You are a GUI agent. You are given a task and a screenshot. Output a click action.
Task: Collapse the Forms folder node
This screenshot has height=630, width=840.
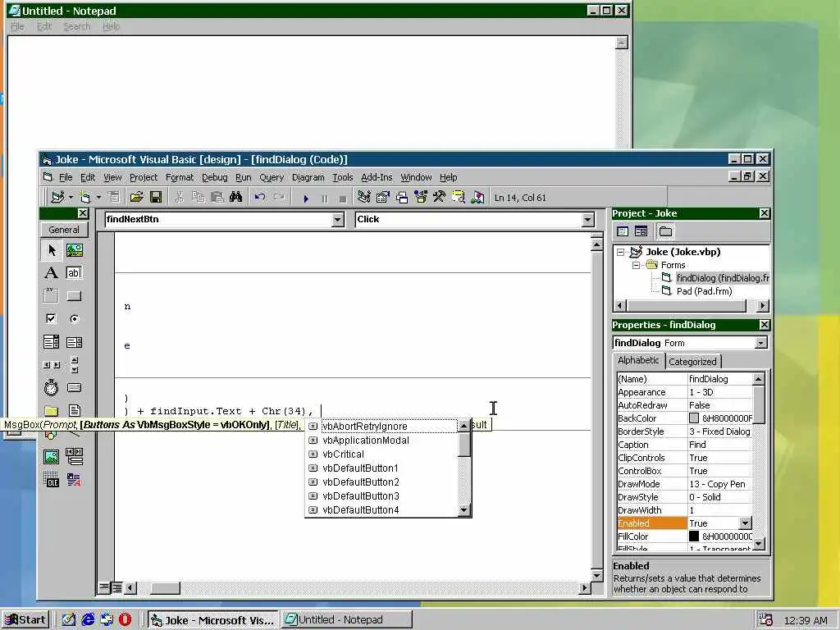pos(636,265)
